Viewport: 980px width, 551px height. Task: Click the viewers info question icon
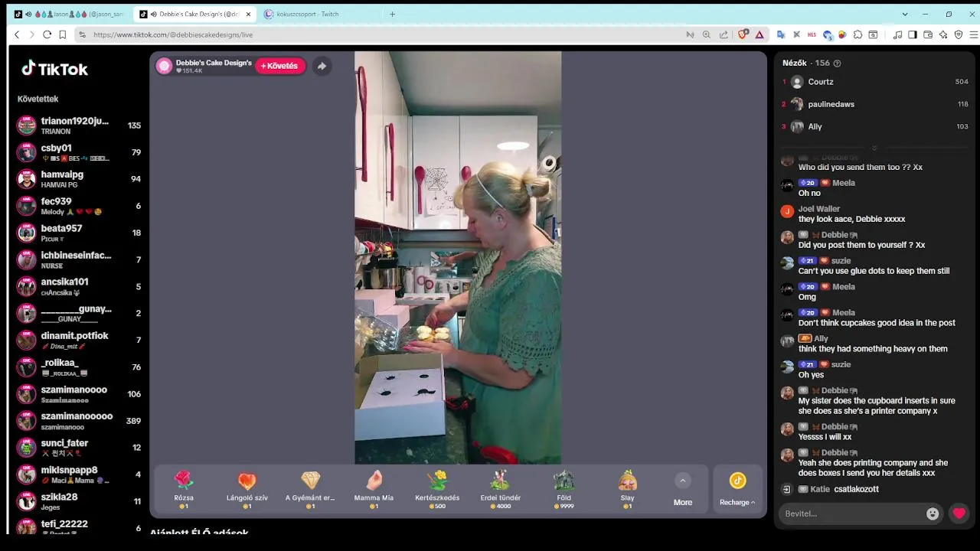837,64
